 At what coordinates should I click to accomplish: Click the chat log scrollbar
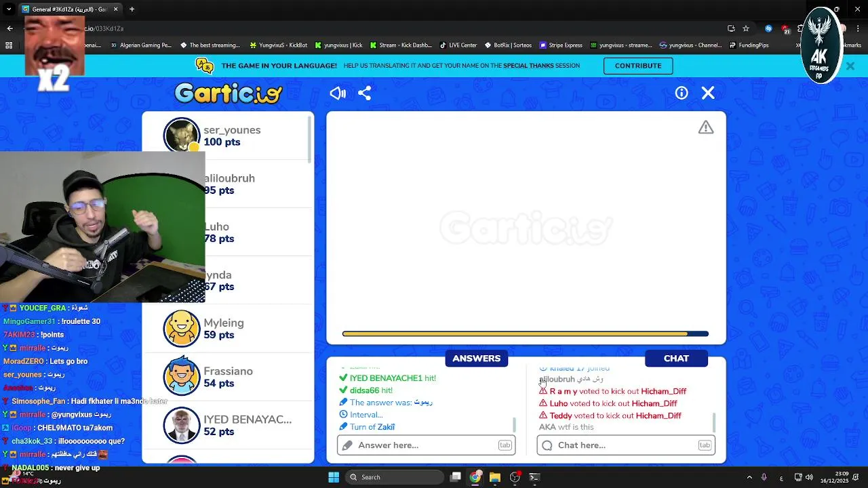click(713, 422)
